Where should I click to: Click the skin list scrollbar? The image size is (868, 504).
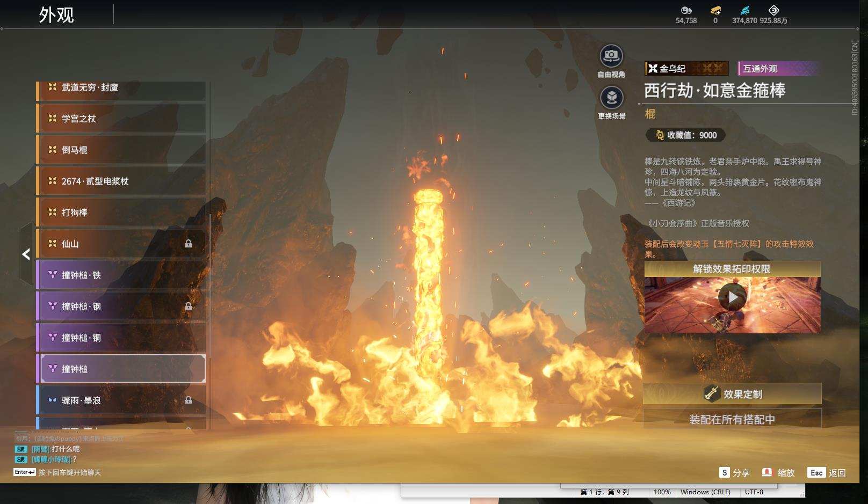[209, 287]
